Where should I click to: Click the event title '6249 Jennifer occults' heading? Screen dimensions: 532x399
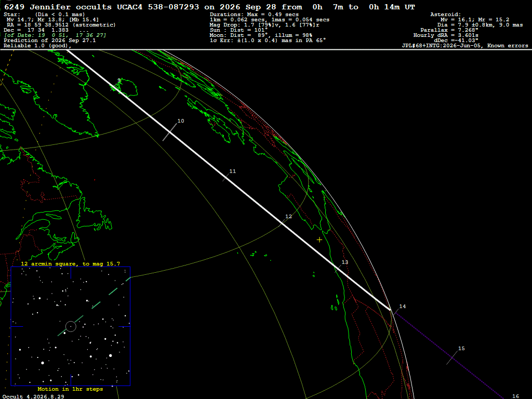(58, 7)
